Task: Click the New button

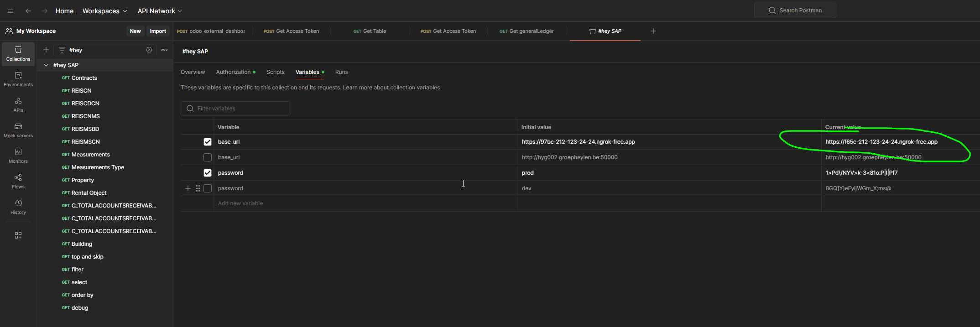Action: tap(135, 31)
